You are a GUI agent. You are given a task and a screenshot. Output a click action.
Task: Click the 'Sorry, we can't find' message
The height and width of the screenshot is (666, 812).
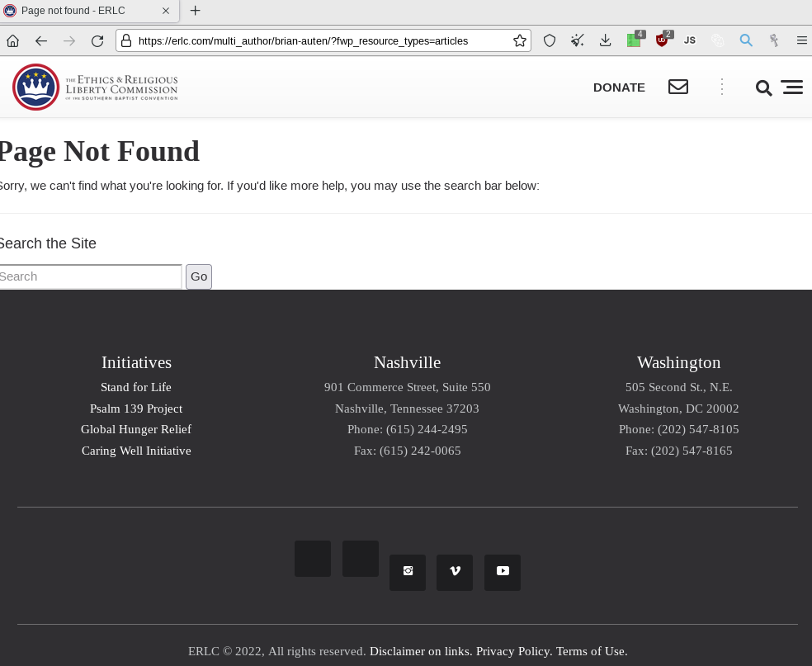[x=269, y=186]
